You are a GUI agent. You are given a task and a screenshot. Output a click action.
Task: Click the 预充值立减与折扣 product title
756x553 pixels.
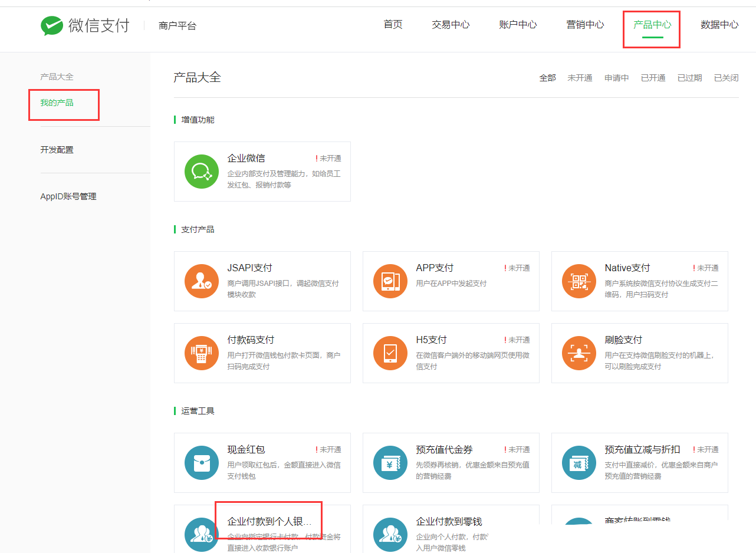[642, 450]
